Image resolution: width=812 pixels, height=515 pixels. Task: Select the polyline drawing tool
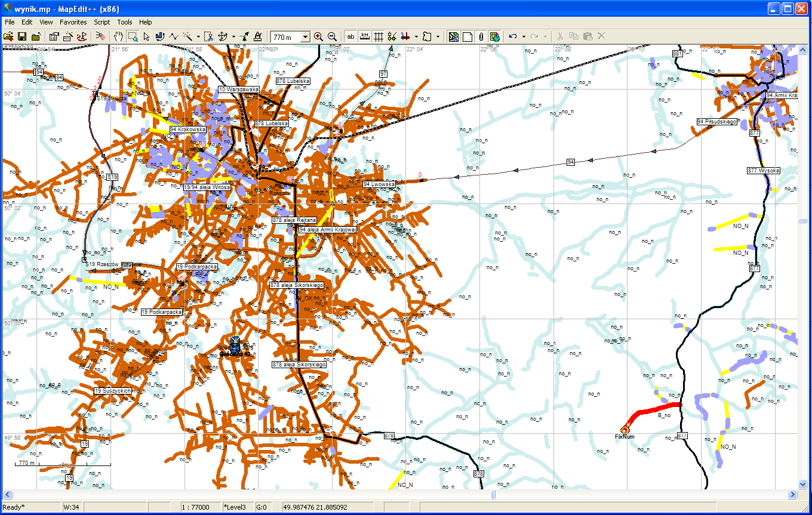click(174, 36)
